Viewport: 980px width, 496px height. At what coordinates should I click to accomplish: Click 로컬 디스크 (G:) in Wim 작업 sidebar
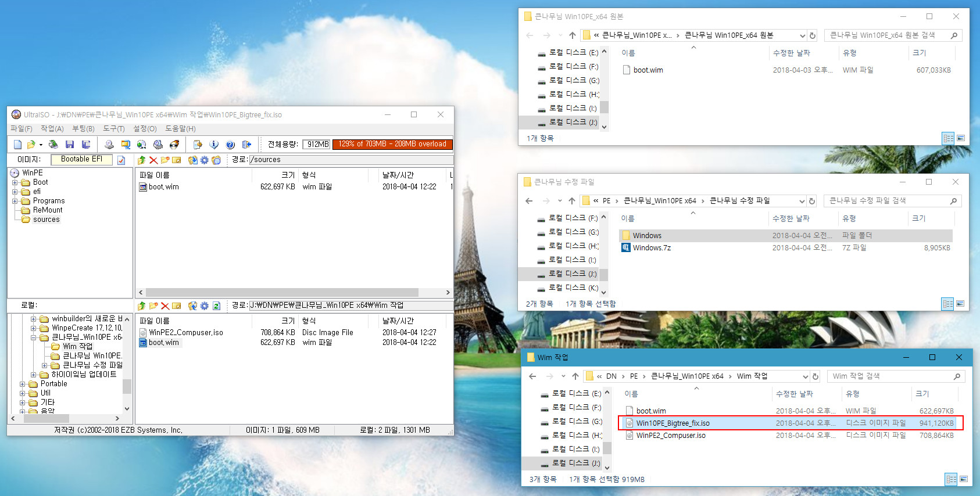pos(576,422)
